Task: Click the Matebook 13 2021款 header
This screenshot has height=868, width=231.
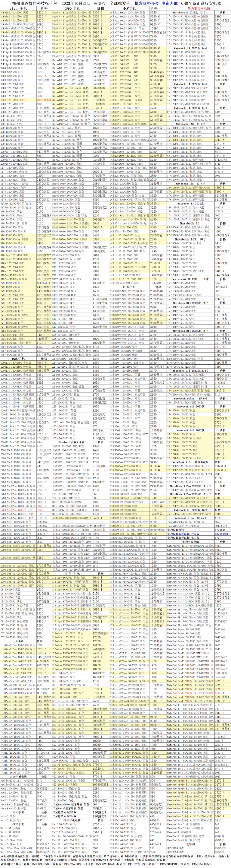Action: click(x=191, y=203)
